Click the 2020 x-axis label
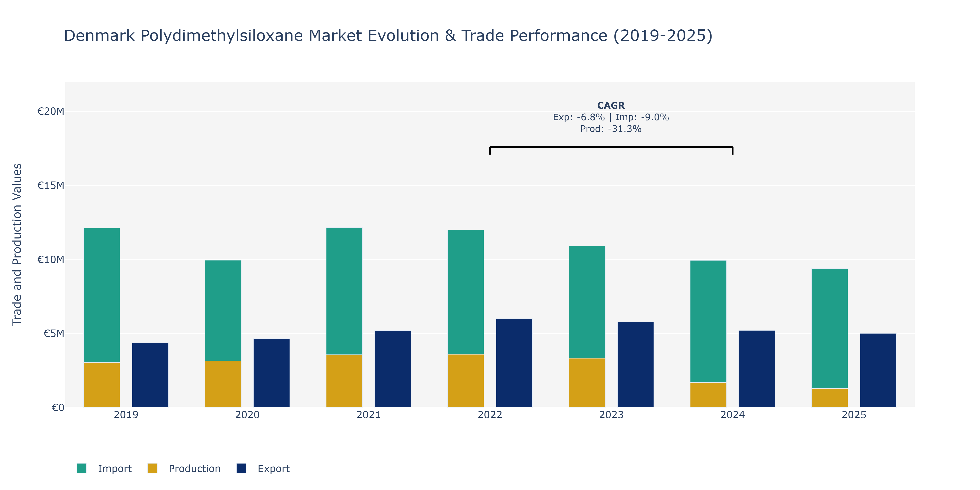The width and height of the screenshot is (980, 490). pyautogui.click(x=247, y=415)
